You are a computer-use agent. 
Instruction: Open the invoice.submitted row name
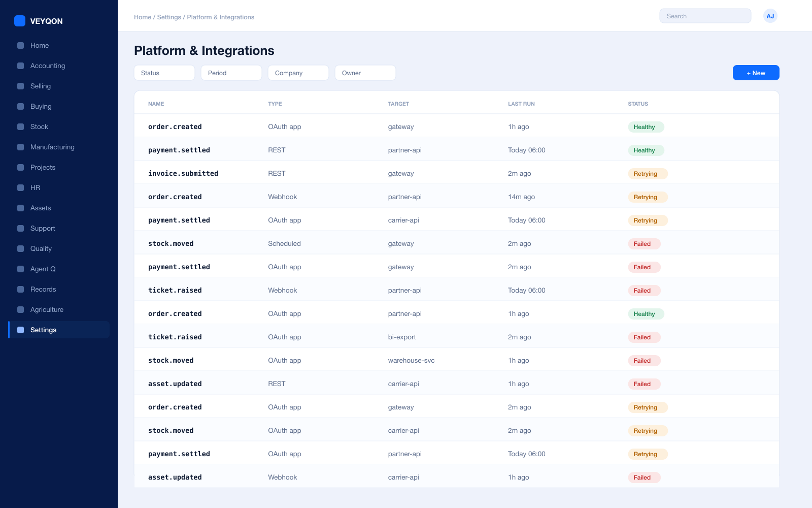click(x=183, y=173)
